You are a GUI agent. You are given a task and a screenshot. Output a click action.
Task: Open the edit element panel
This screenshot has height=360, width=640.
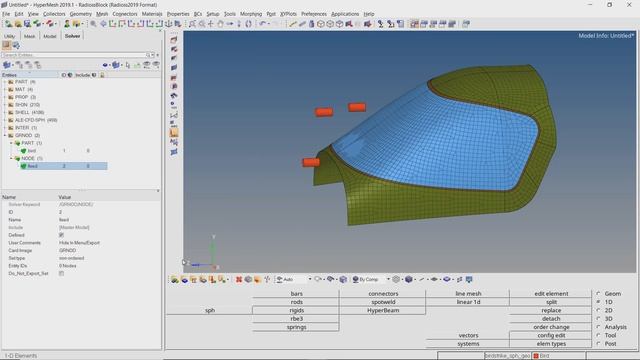(551, 293)
